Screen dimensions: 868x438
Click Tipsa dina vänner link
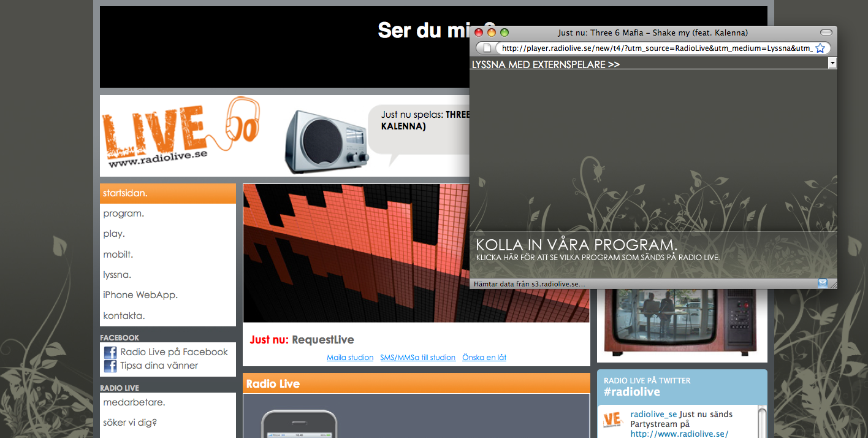click(159, 366)
